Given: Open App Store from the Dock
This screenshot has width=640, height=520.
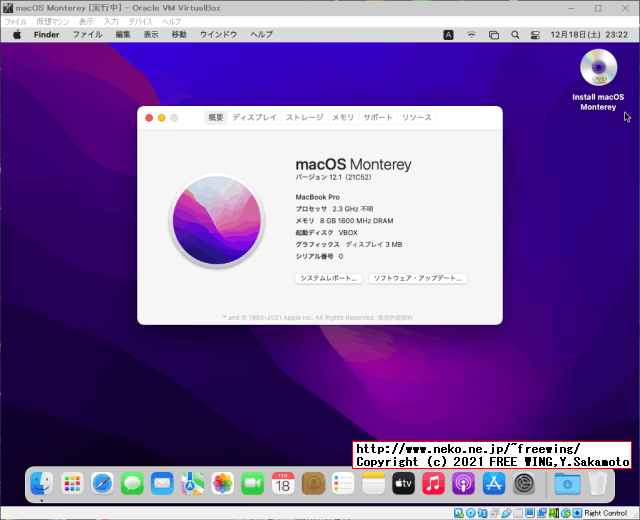Looking at the screenshot, I should [494, 484].
